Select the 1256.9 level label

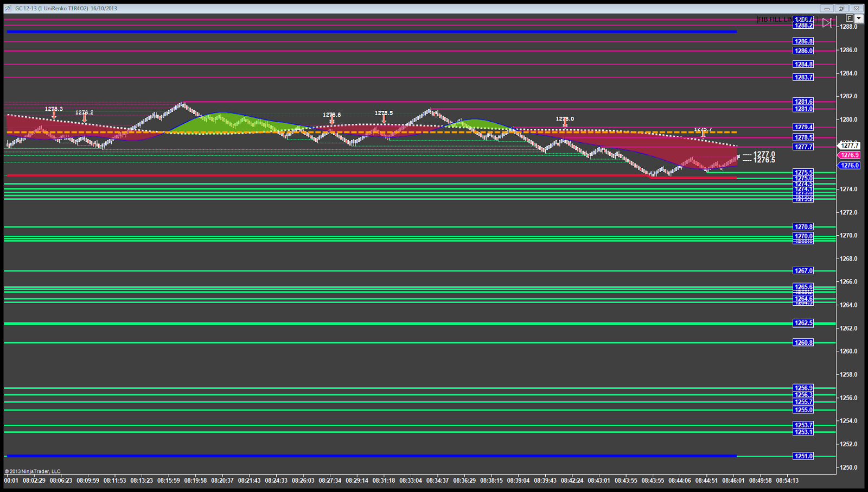tap(803, 388)
